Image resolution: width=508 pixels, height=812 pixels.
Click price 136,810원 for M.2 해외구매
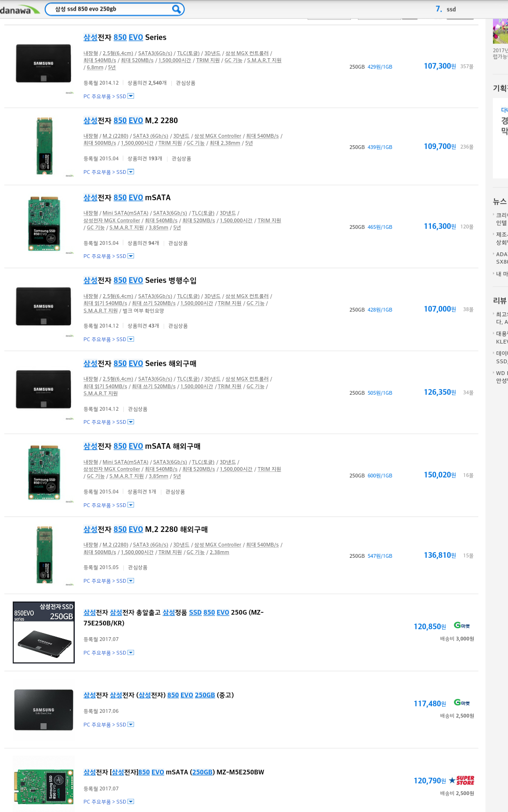(440, 555)
